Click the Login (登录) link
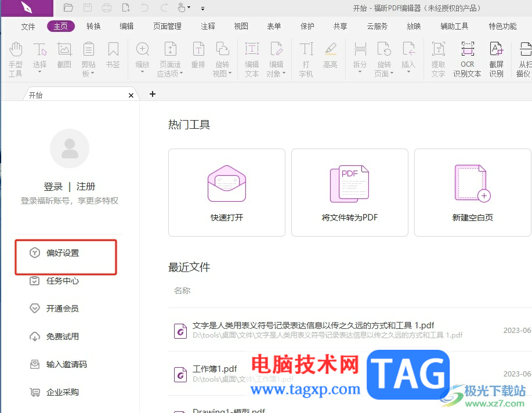This screenshot has width=532, height=413. (x=53, y=187)
